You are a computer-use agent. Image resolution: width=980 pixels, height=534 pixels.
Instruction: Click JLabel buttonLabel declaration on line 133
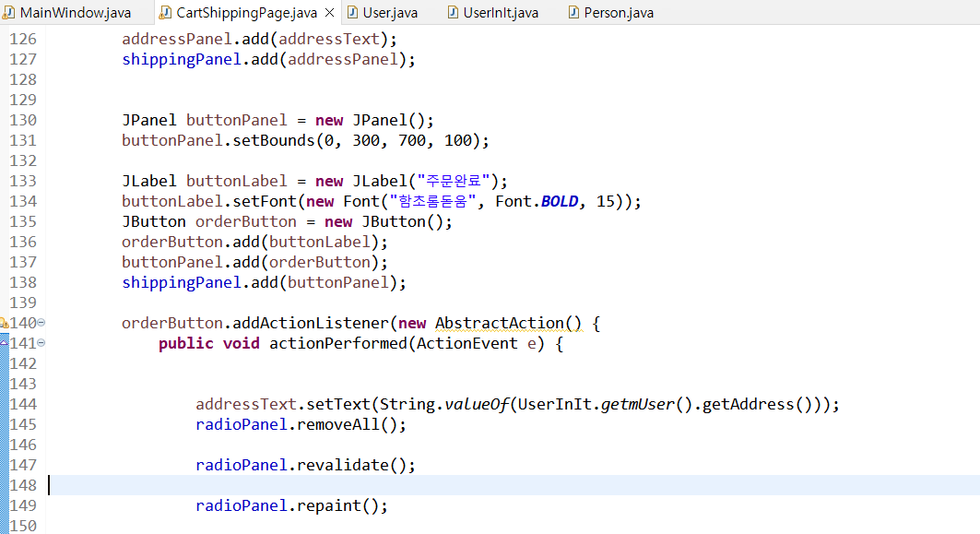(314, 181)
